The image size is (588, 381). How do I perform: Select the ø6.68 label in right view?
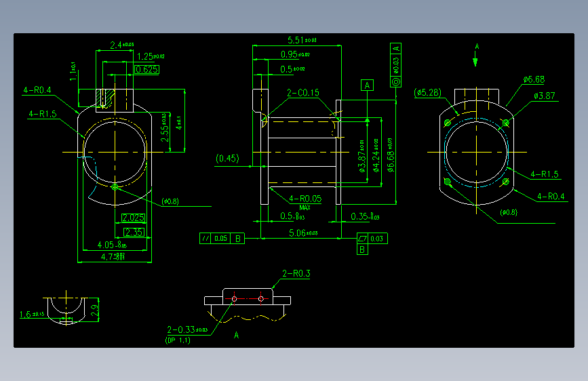click(x=534, y=79)
